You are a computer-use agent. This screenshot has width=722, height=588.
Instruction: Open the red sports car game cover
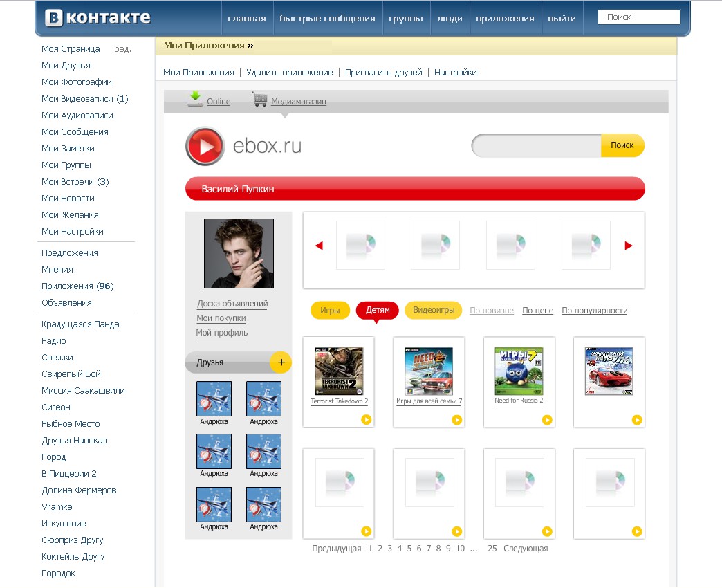tap(609, 371)
